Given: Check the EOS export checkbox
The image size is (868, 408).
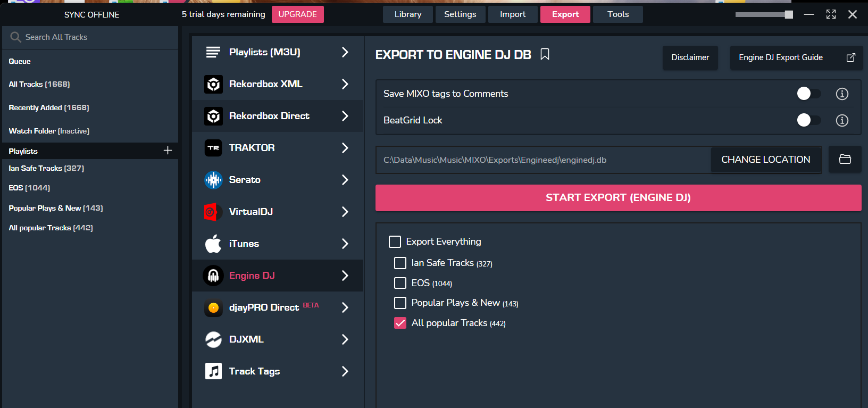Looking at the screenshot, I should [400, 283].
